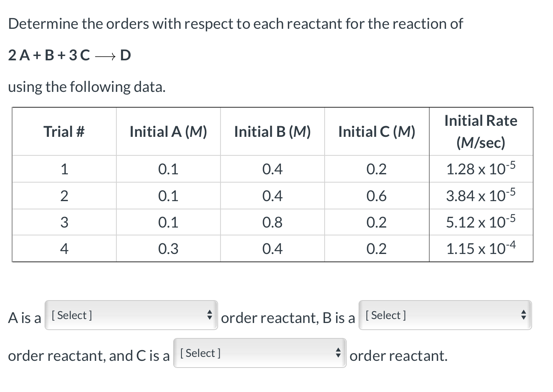Open the dropdown for reactant A order

(x=130, y=315)
